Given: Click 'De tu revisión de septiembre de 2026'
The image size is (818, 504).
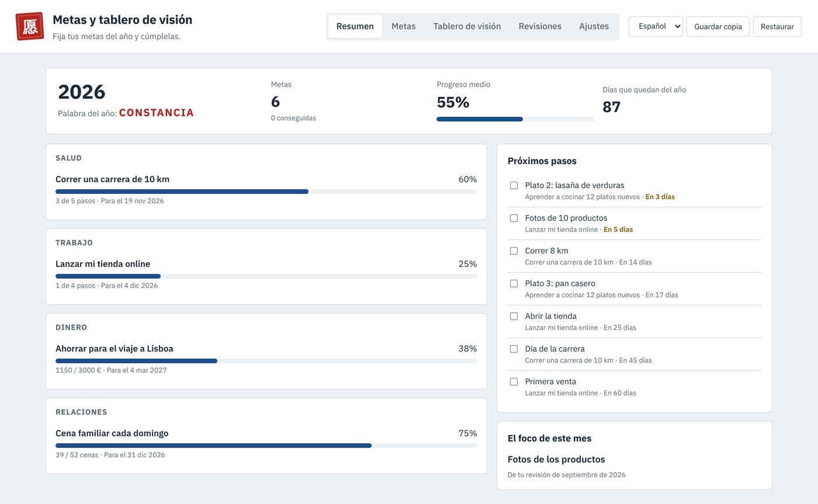Looking at the screenshot, I should (567, 475).
